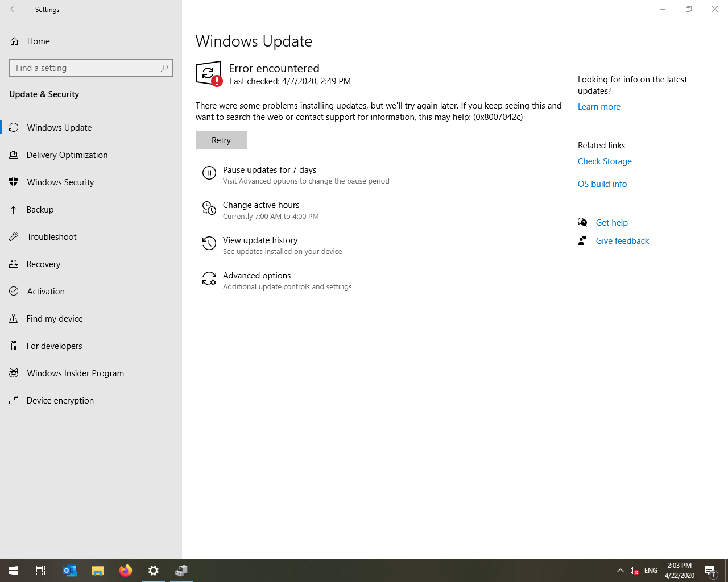Click the Activation checkmark icon
Screen dimensions: 728x582
[14, 291]
